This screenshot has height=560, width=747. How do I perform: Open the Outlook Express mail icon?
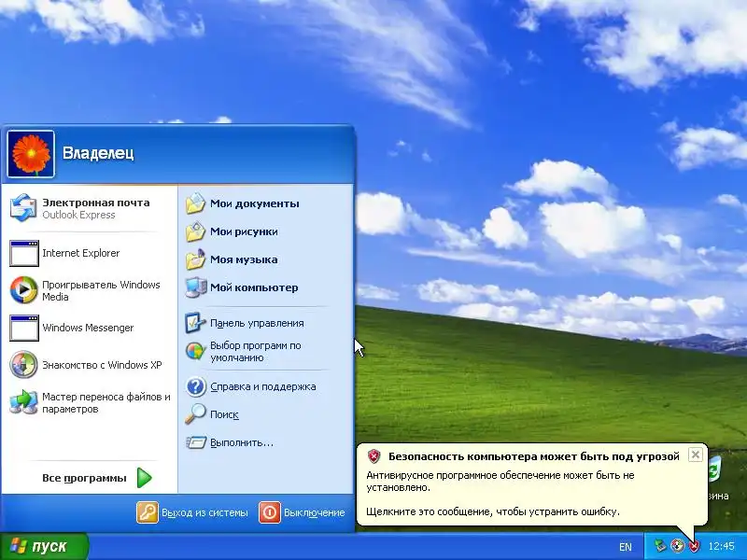coord(23,208)
